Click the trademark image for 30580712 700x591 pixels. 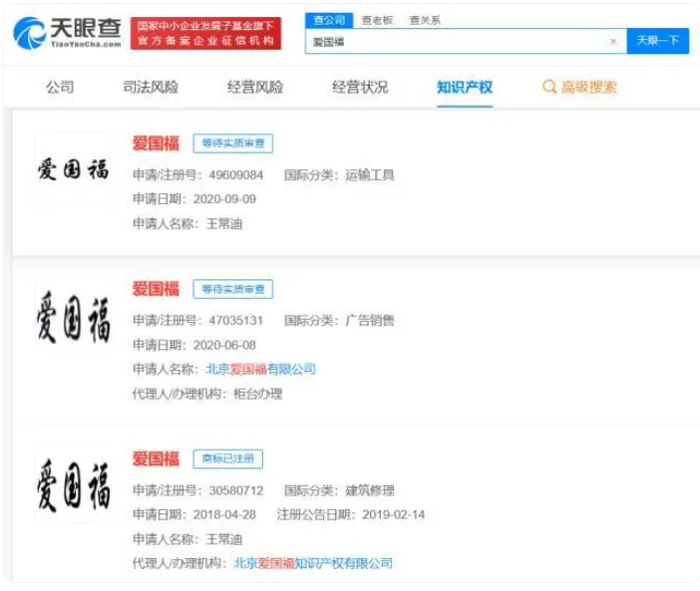coord(73,483)
